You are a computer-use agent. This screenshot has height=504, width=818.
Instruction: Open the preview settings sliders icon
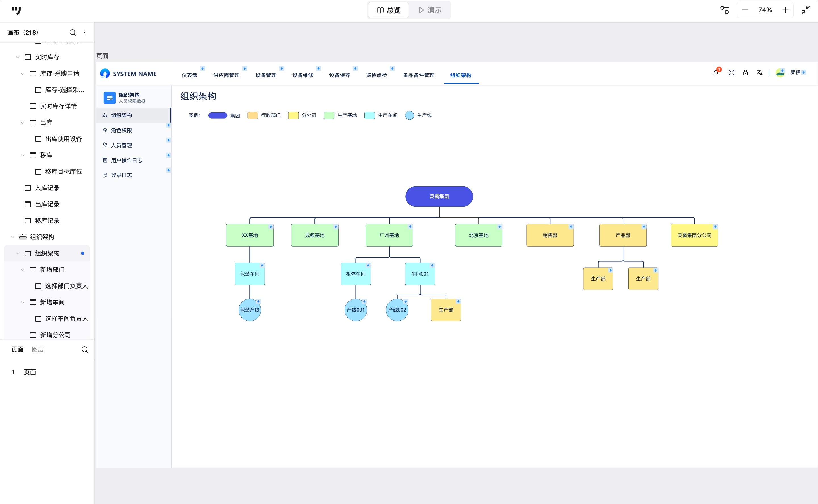[724, 10]
